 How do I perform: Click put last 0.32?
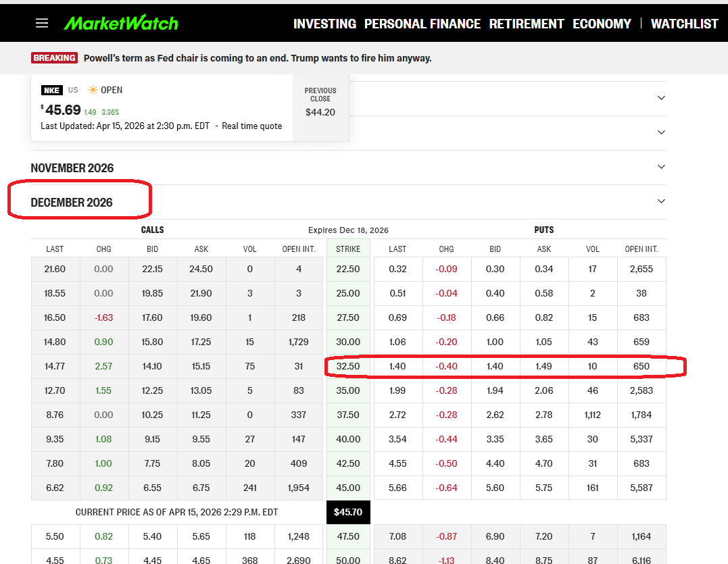[397, 269]
